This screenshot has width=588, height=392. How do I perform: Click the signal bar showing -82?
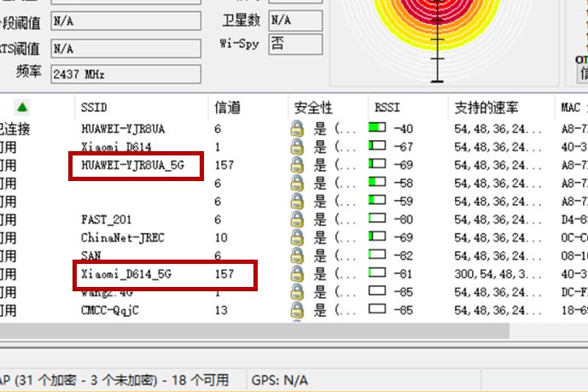click(377, 255)
